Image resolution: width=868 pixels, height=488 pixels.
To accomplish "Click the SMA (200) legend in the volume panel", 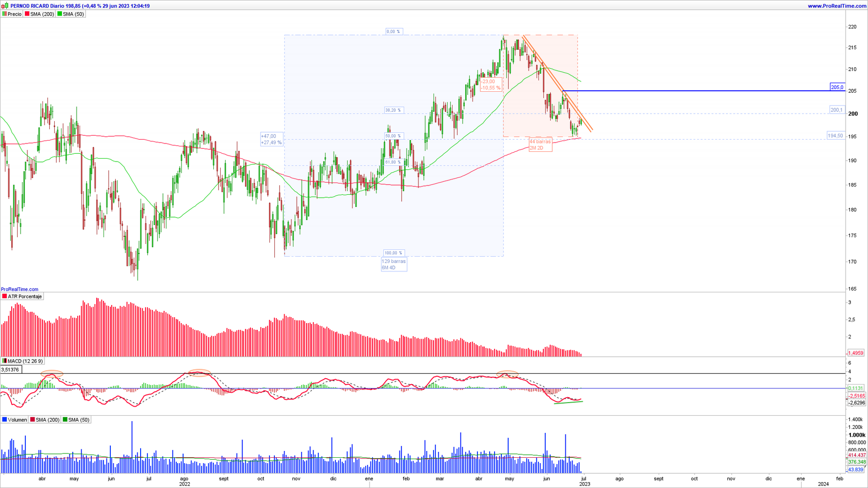I will point(48,420).
